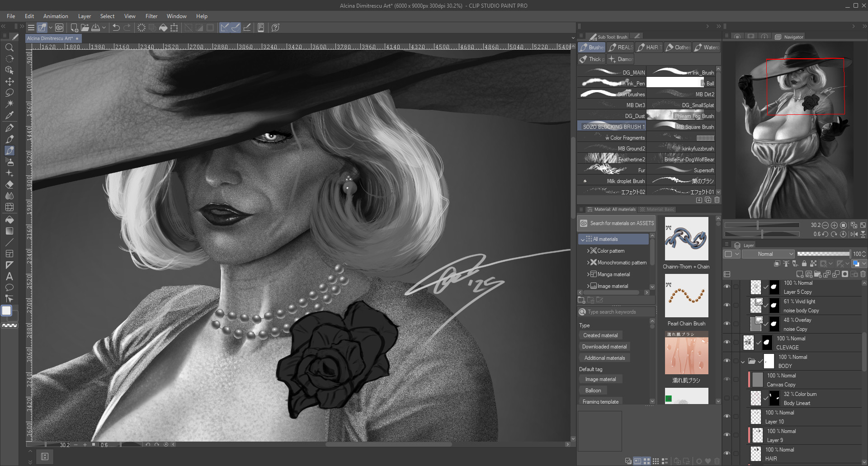Hide the CLEVAGE layer
The height and width of the screenshot is (466, 868).
coord(727,342)
